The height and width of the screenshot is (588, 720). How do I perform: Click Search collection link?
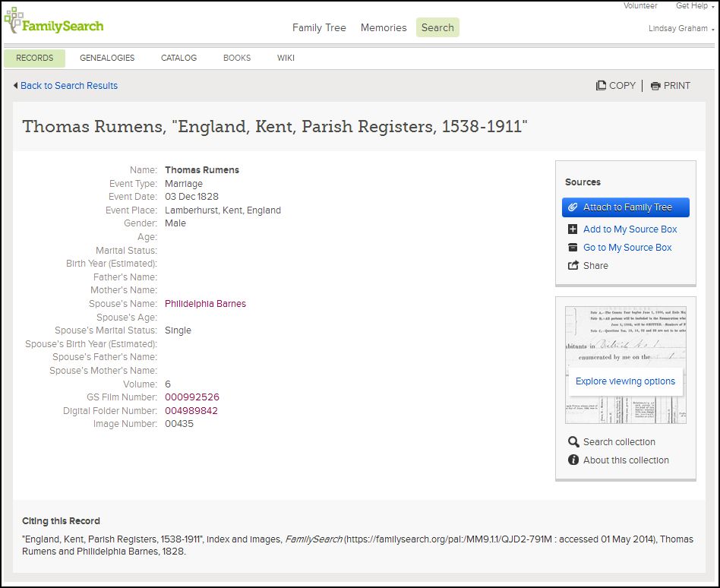point(619,442)
